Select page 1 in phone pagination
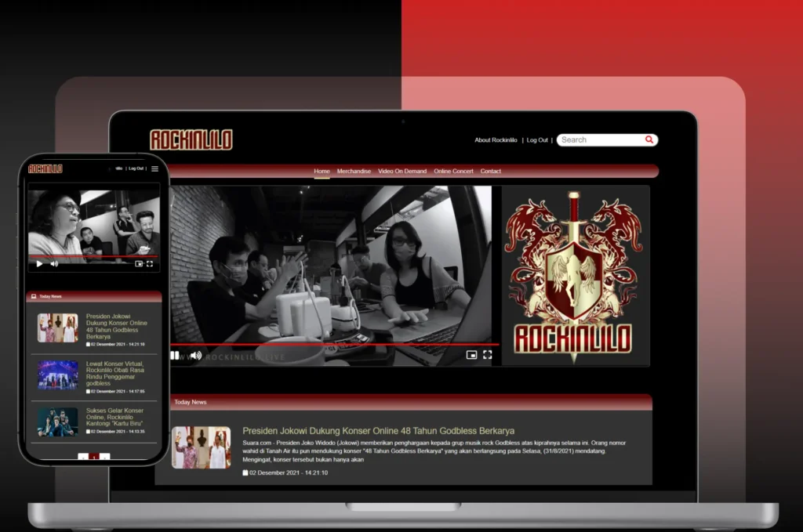Viewport: 803px width, 532px height. tap(94, 457)
